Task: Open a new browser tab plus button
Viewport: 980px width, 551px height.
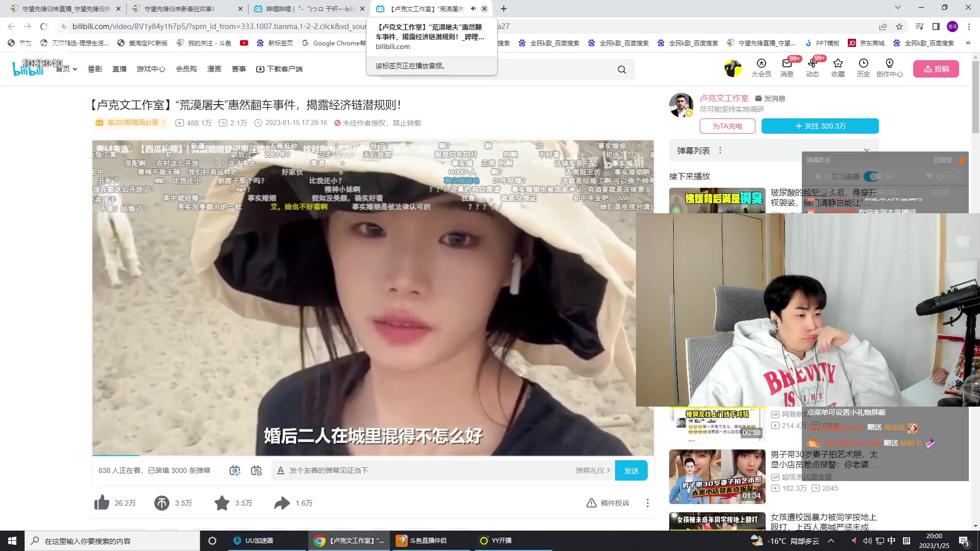Action: (x=504, y=9)
